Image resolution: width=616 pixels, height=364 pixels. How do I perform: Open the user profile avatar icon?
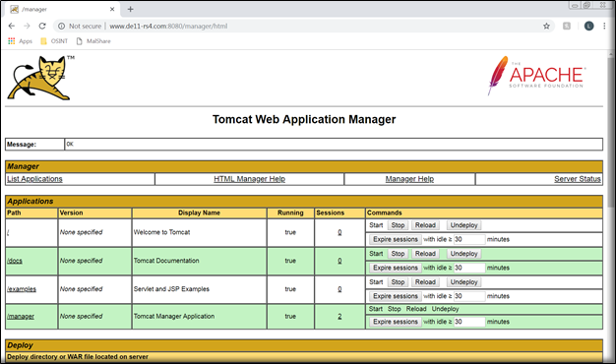[588, 26]
